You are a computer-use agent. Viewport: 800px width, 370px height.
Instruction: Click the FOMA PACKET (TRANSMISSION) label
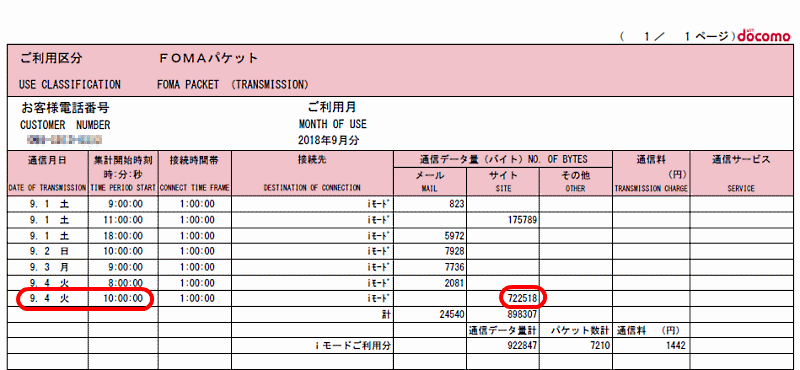point(233,84)
